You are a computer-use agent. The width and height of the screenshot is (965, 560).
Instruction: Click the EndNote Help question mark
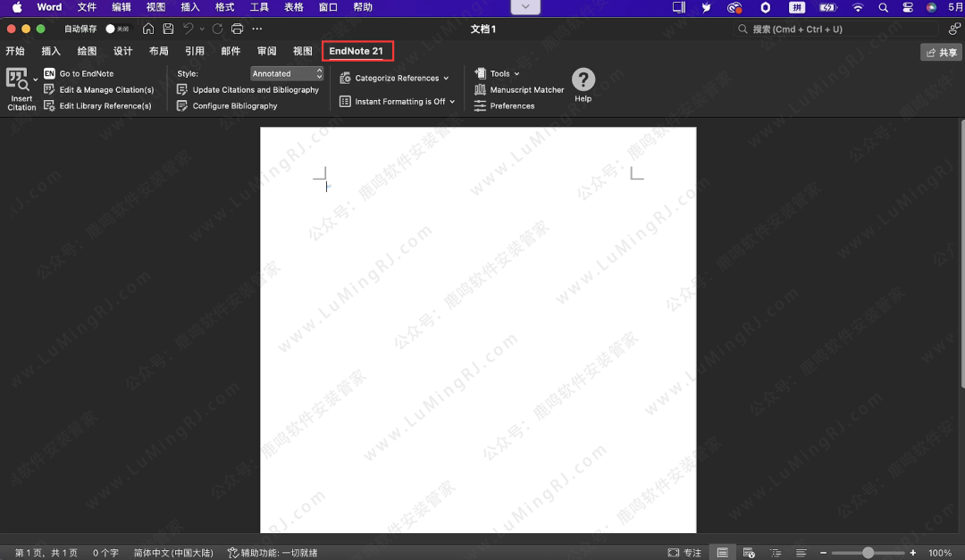(583, 80)
